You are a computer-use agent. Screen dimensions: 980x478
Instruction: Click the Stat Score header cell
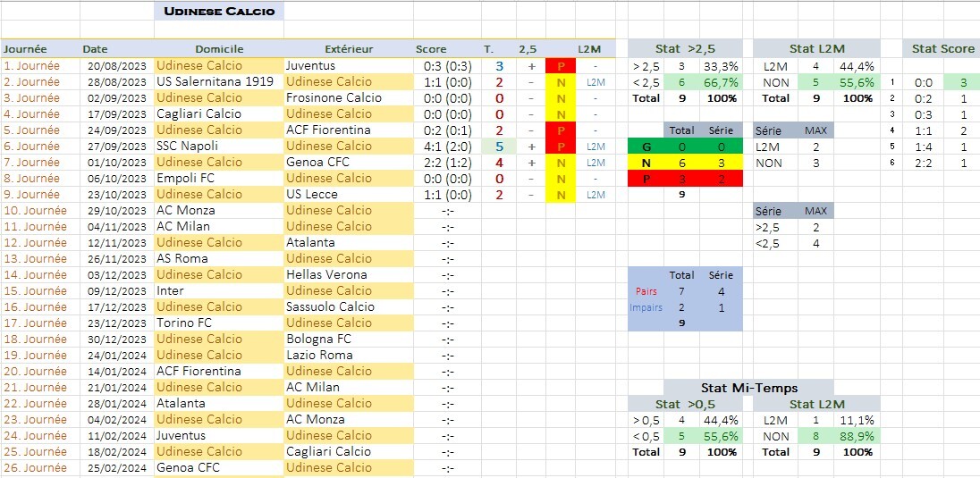click(x=942, y=49)
